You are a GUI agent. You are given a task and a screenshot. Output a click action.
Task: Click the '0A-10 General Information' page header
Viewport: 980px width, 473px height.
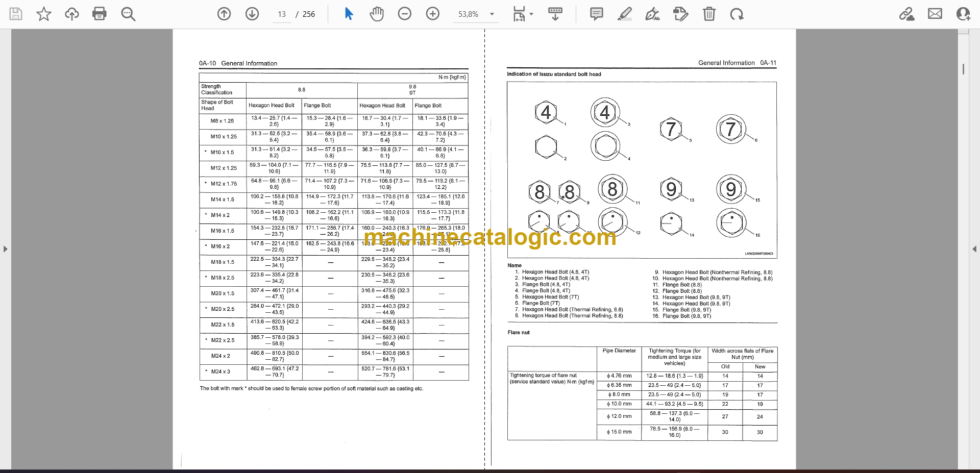[x=238, y=63]
